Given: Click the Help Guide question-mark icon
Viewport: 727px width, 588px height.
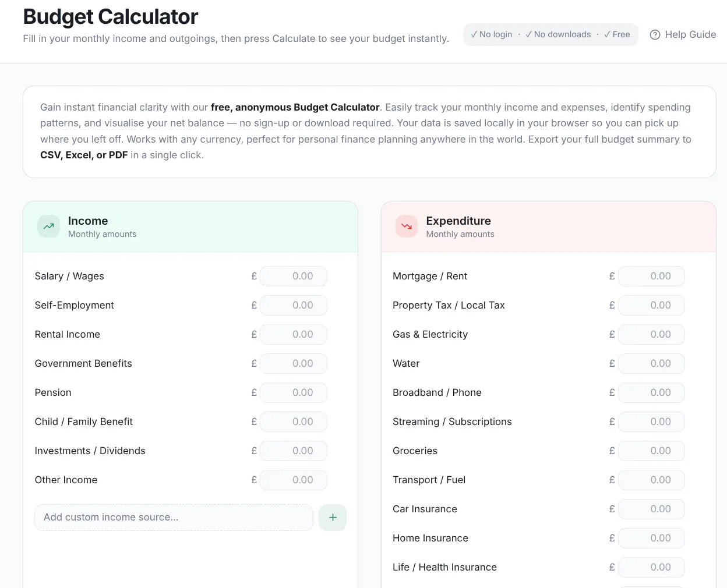Looking at the screenshot, I should coord(655,35).
